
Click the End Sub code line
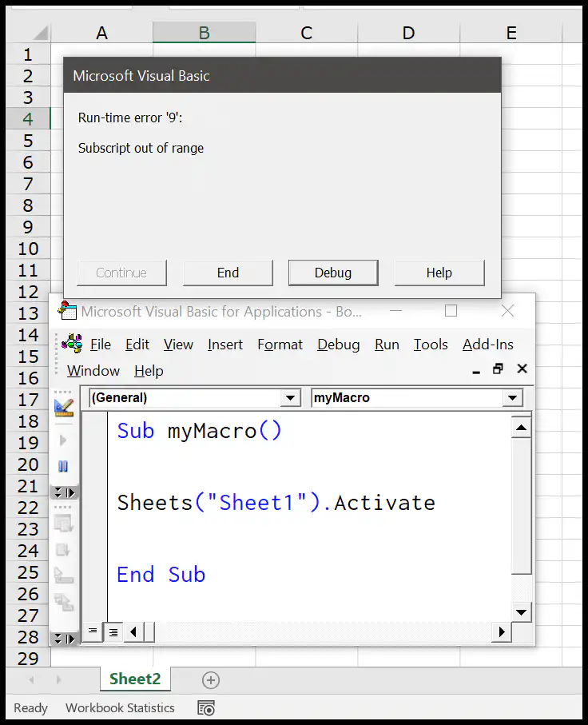pyautogui.click(x=161, y=575)
